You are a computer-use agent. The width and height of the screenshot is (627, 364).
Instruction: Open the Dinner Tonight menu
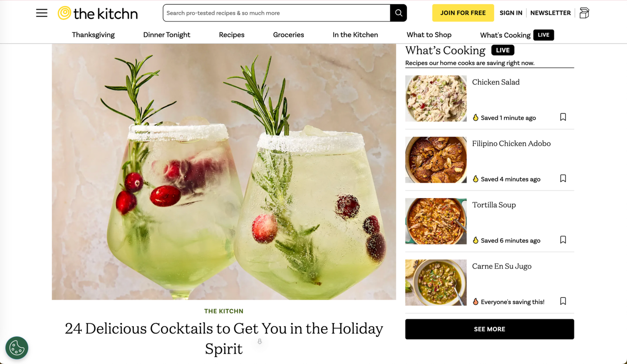[x=167, y=35]
